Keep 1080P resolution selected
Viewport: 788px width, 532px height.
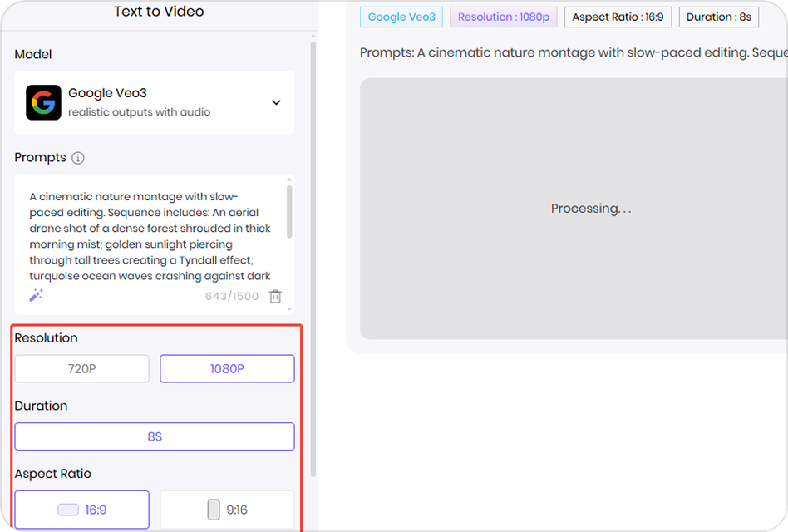[x=227, y=368]
